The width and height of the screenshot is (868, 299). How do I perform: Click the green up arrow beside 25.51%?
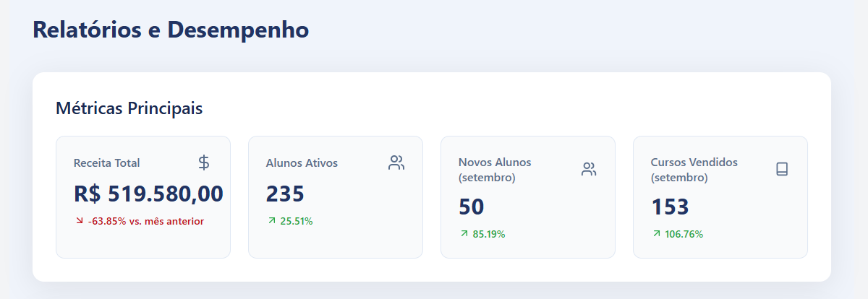point(272,221)
